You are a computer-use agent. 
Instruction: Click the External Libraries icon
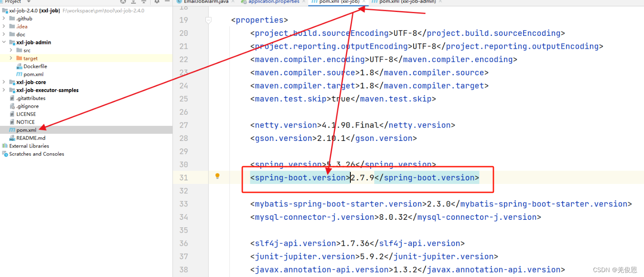pyautogui.click(x=5, y=146)
